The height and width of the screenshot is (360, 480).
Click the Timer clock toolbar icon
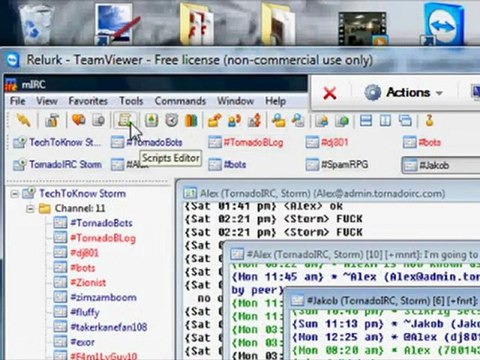(171, 120)
